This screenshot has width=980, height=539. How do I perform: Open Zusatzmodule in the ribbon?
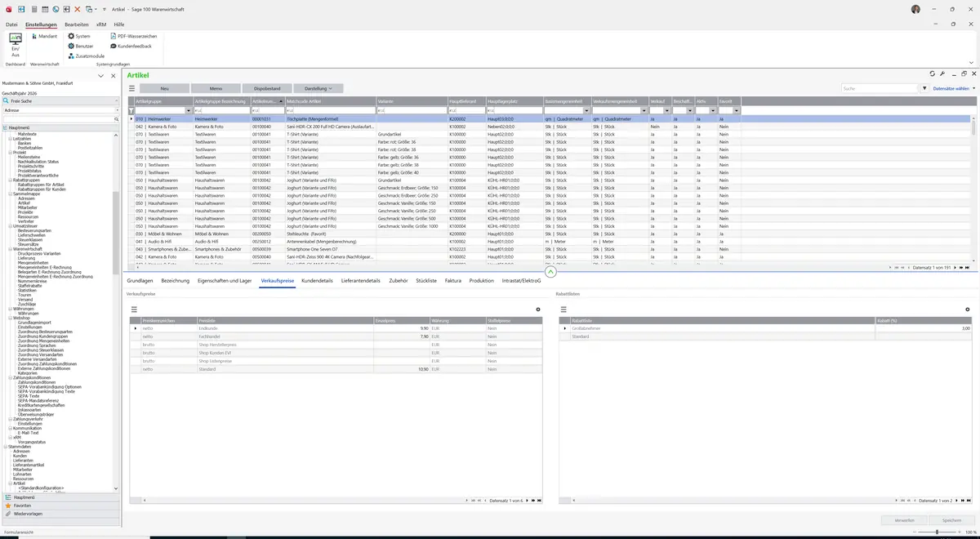tap(87, 56)
